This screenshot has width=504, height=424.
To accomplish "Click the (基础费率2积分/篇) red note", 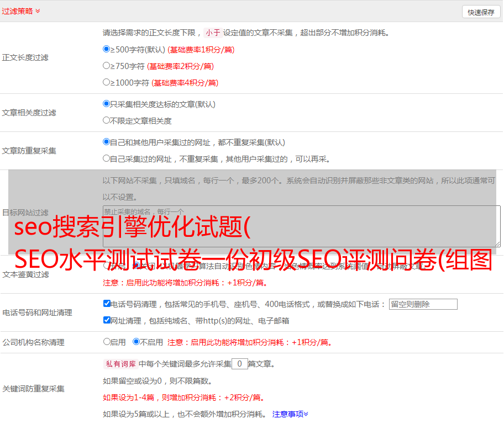I will (x=180, y=66).
